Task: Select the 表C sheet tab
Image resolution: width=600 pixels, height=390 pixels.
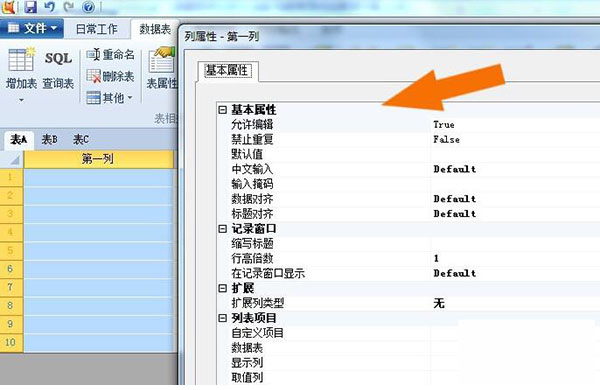Action: [x=81, y=140]
